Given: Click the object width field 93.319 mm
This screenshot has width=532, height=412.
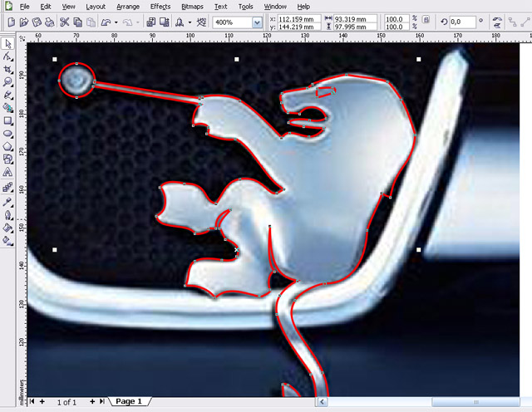Looking at the screenshot, I should [x=355, y=19].
